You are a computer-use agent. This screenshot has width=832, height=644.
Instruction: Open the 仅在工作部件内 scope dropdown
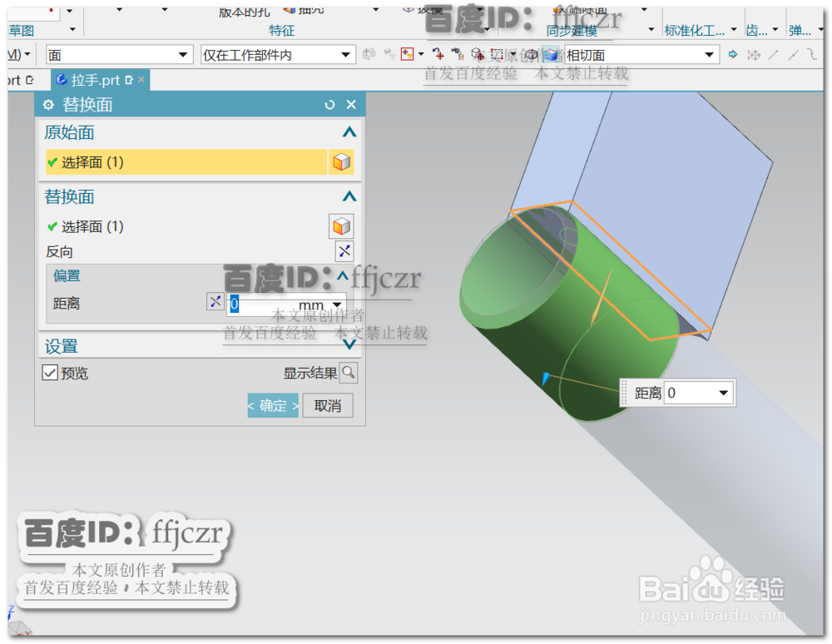pyautogui.click(x=345, y=55)
